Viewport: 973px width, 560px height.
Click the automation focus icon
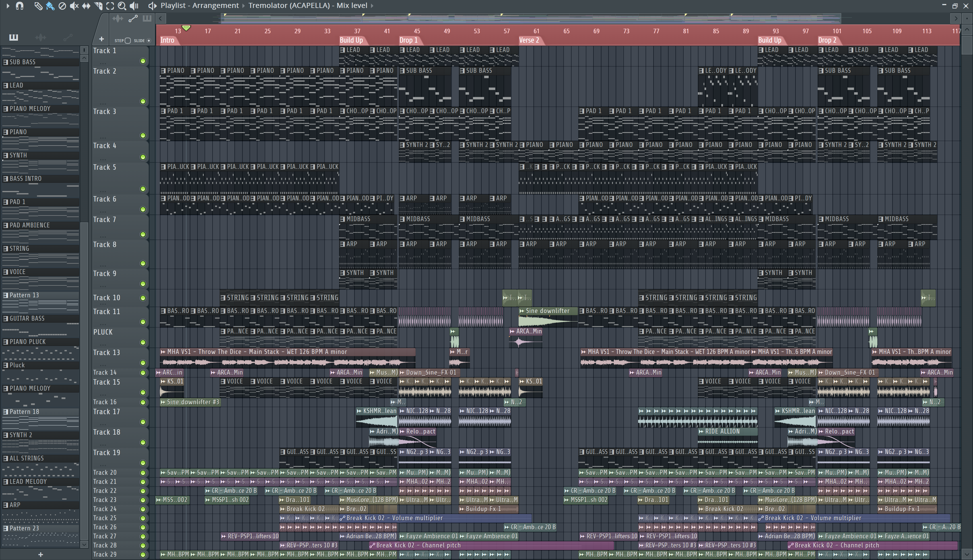point(133,18)
